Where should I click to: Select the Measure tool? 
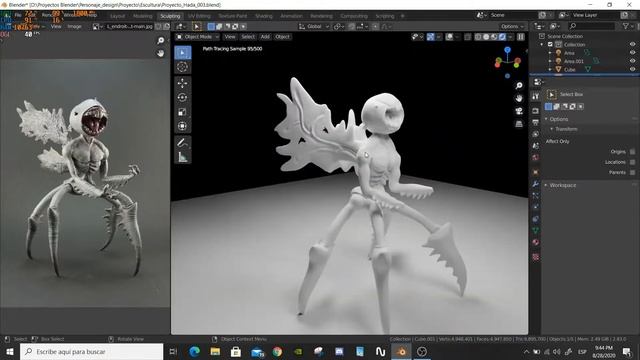click(182, 157)
